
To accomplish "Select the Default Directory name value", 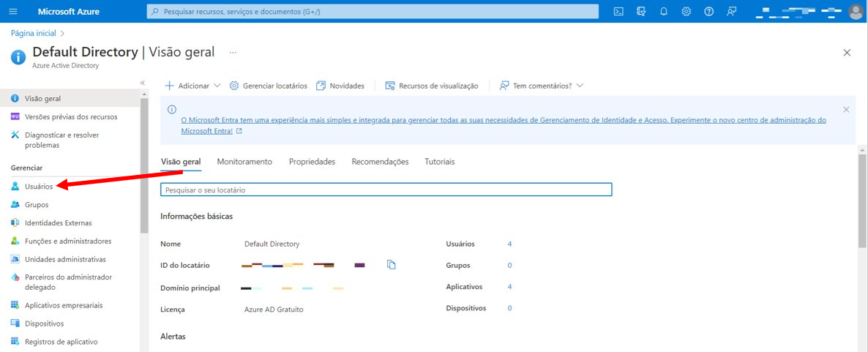I will (x=272, y=244).
